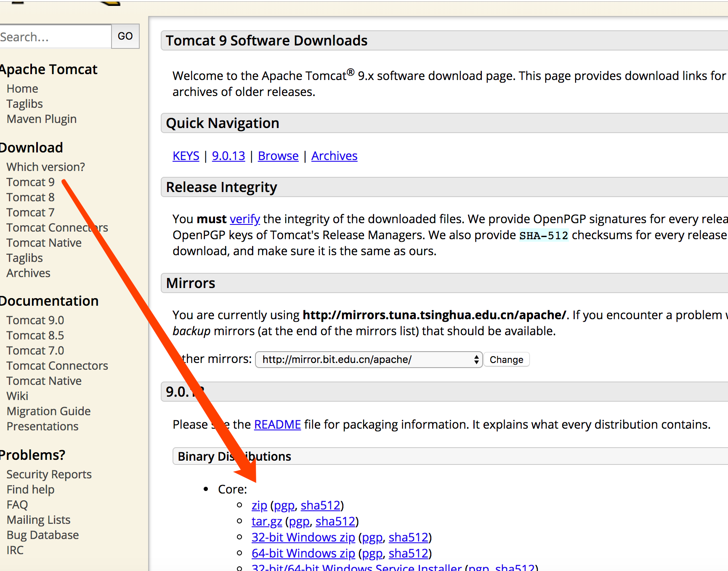
Task: Click the 'Binary Distributions' heading text
Action: (234, 456)
